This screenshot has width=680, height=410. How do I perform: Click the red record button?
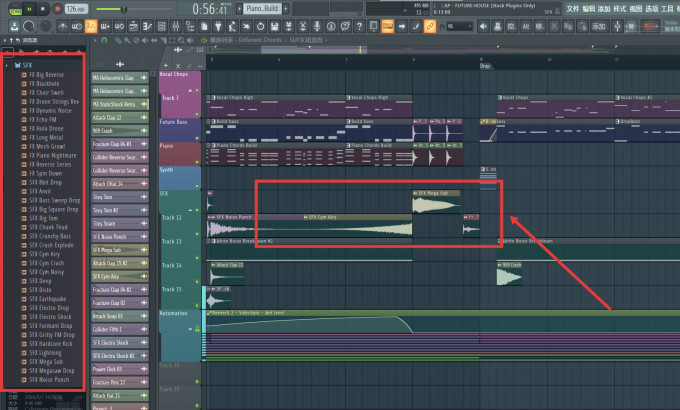57,9
